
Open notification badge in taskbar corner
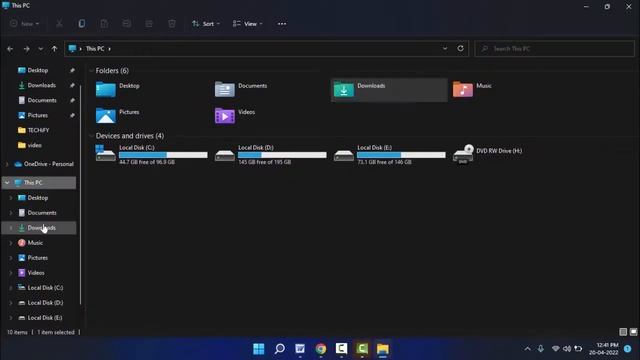click(x=628, y=349)
